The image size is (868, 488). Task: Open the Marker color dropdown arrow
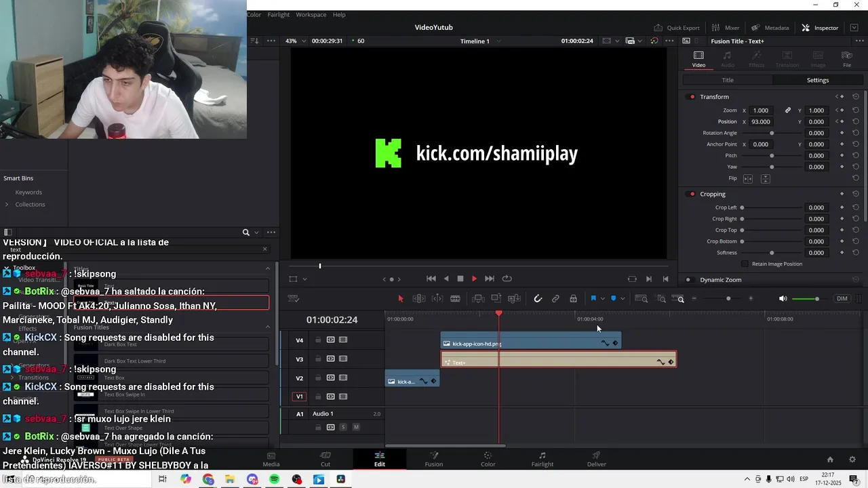623,299
